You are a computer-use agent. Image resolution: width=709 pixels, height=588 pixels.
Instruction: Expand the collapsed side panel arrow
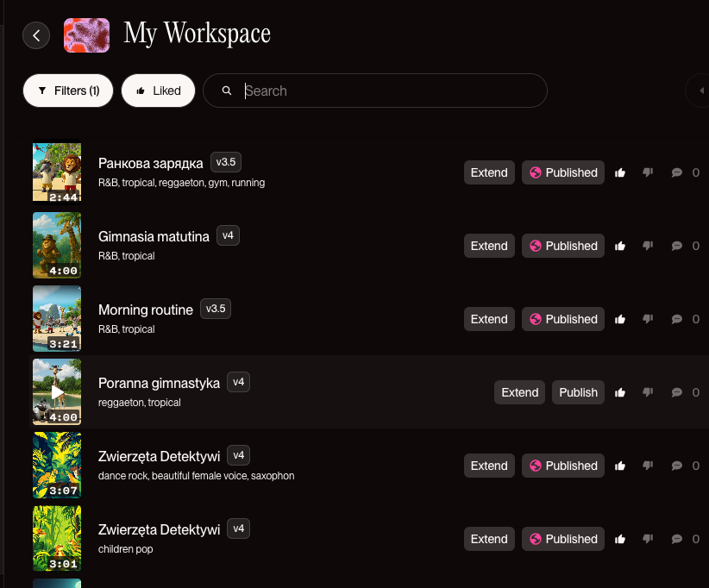click(x=701, y=91)
